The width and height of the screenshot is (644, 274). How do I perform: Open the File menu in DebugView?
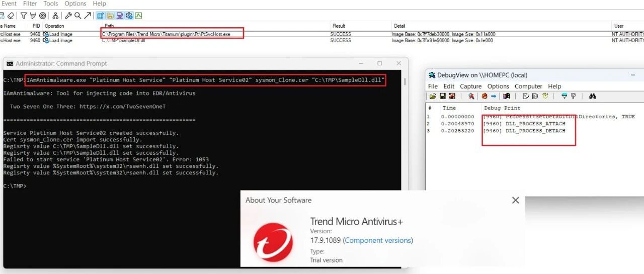pyautogui.click(x=433, y=86)
